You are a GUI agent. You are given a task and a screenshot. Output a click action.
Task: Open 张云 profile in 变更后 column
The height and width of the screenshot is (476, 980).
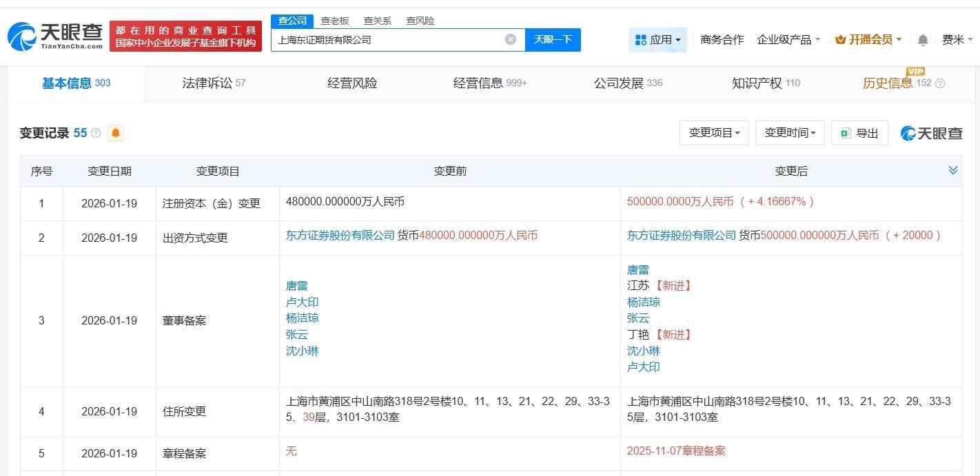(x=638, y=318)
